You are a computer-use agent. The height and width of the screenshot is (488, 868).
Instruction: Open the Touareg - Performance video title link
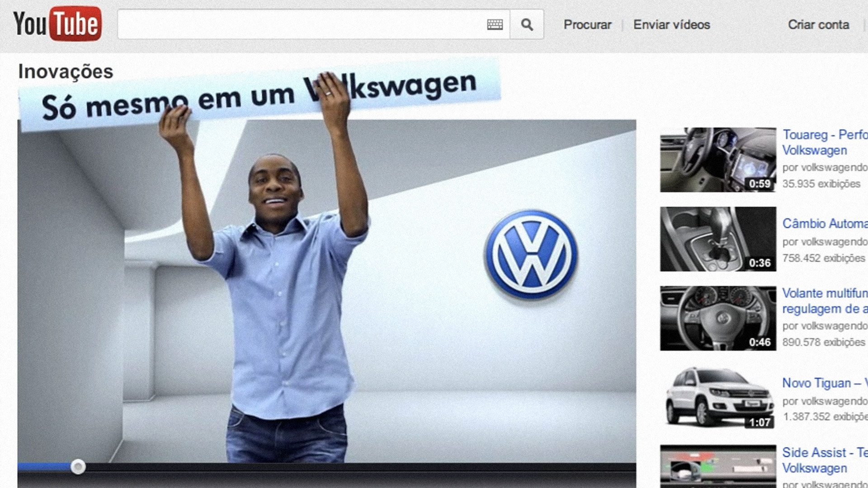pos(825,142)
